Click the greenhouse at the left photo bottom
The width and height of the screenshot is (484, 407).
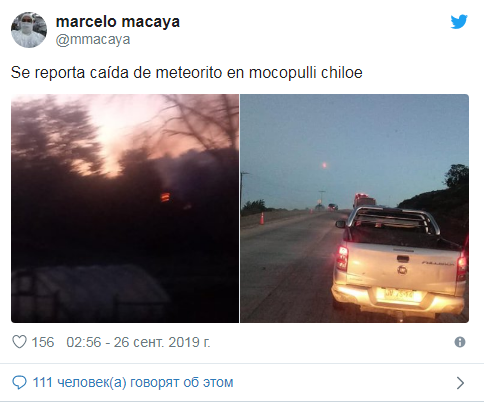pos(90,293)
